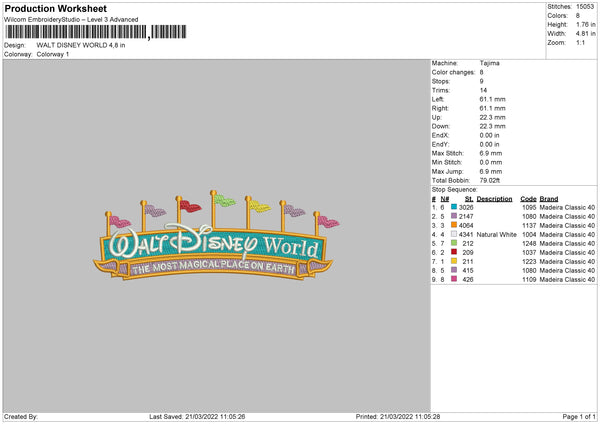This screenshot has width=600, height=424.
Task: Select the Up: measurement label
Action: (437, 117)
